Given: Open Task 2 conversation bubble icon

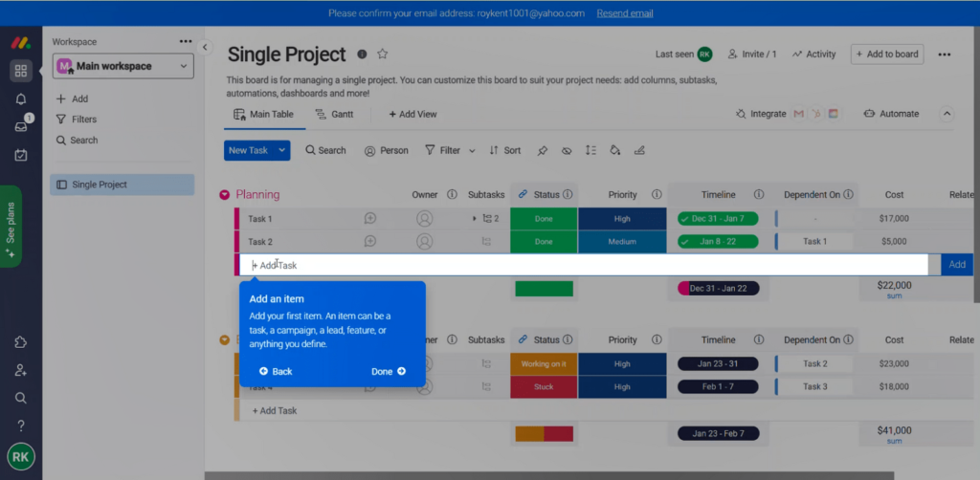Looking at the screenshot, I should pos(370,242).
